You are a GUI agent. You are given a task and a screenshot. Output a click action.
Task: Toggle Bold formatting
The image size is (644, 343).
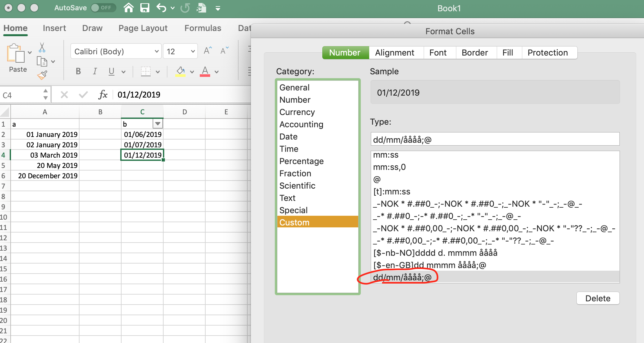tap(78, 71)
